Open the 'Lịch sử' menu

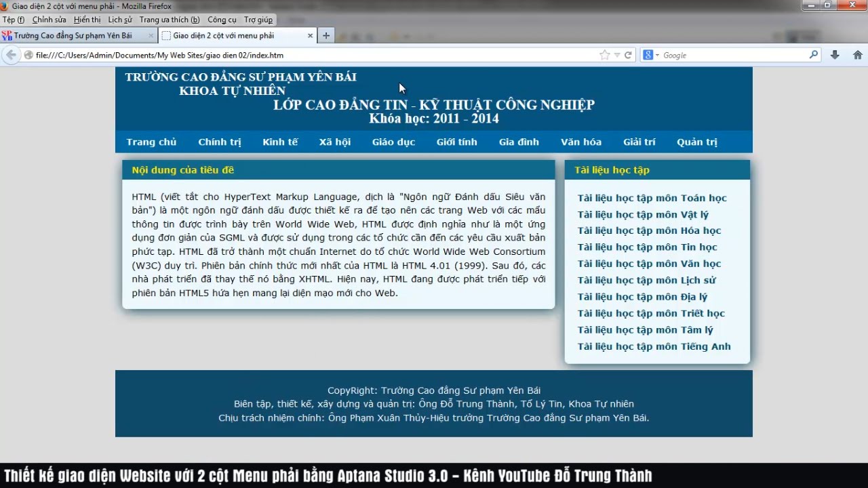coord(120,20)
